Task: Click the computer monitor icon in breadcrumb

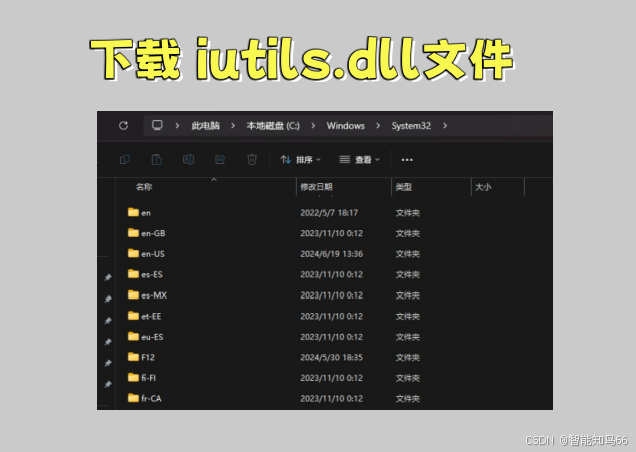Action: click(157, 125)
